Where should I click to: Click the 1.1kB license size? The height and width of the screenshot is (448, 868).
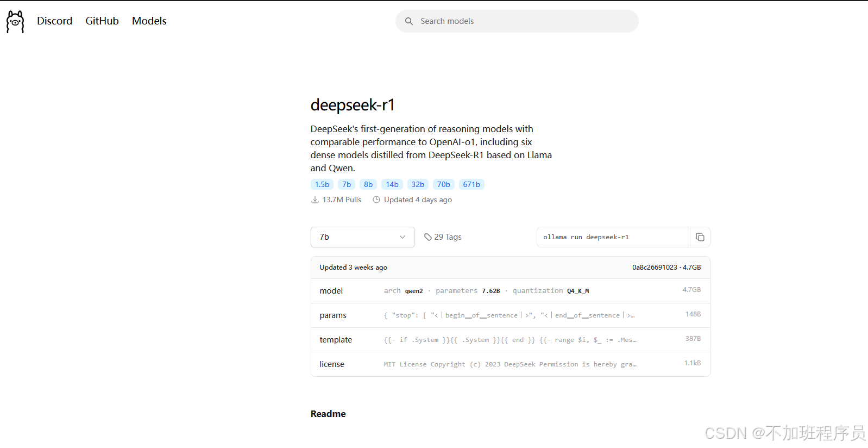[x=693, y=363]
